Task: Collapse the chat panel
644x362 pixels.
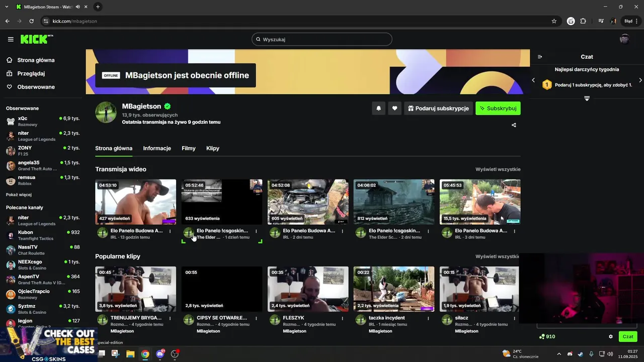Action: [x=540, y=57]
